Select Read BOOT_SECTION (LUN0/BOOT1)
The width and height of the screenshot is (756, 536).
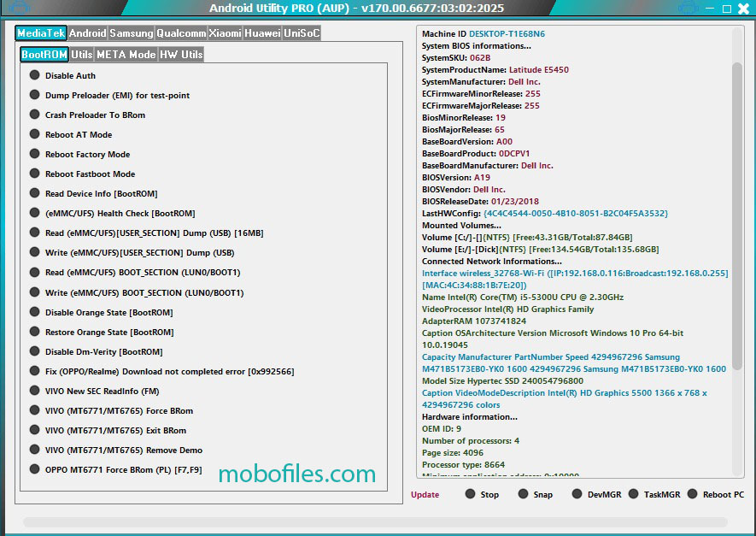pyautogui.click(x=135, y=273)
